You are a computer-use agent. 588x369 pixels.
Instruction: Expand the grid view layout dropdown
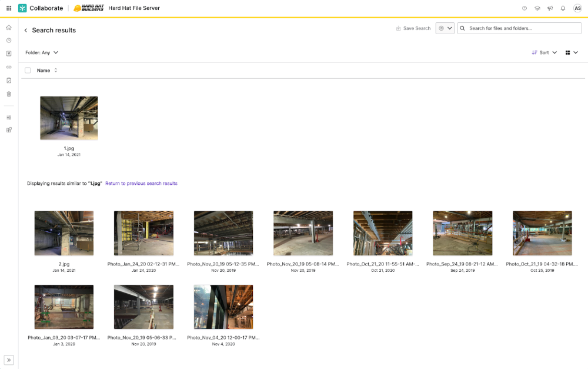572,52
